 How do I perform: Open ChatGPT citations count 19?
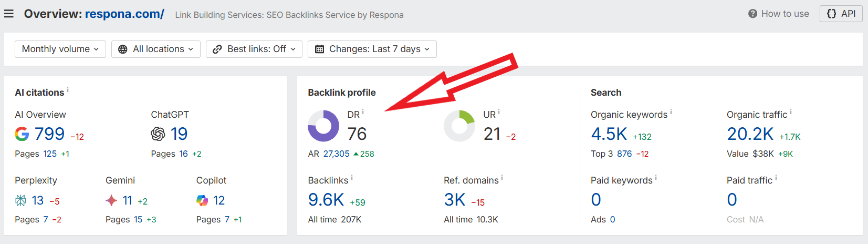[179, 134]
